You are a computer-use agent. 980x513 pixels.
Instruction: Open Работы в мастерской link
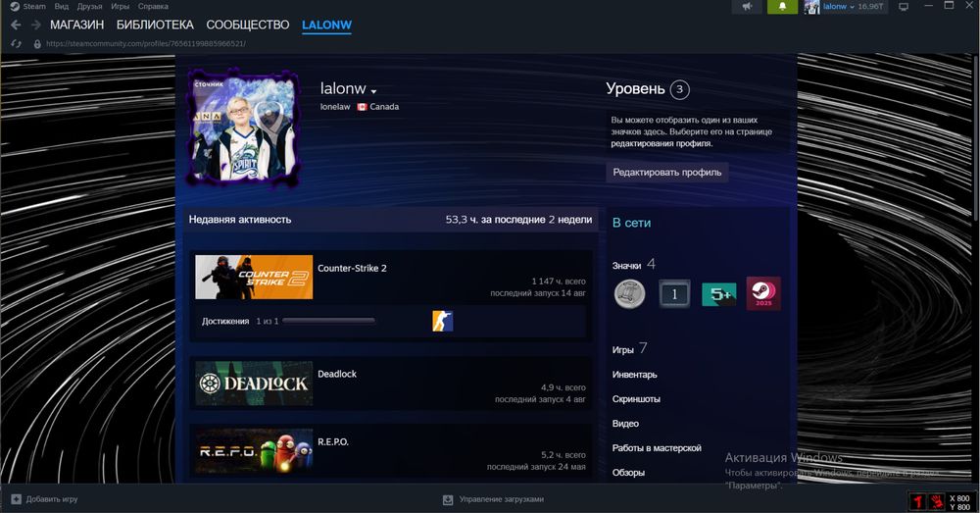[x=657, y=448]
